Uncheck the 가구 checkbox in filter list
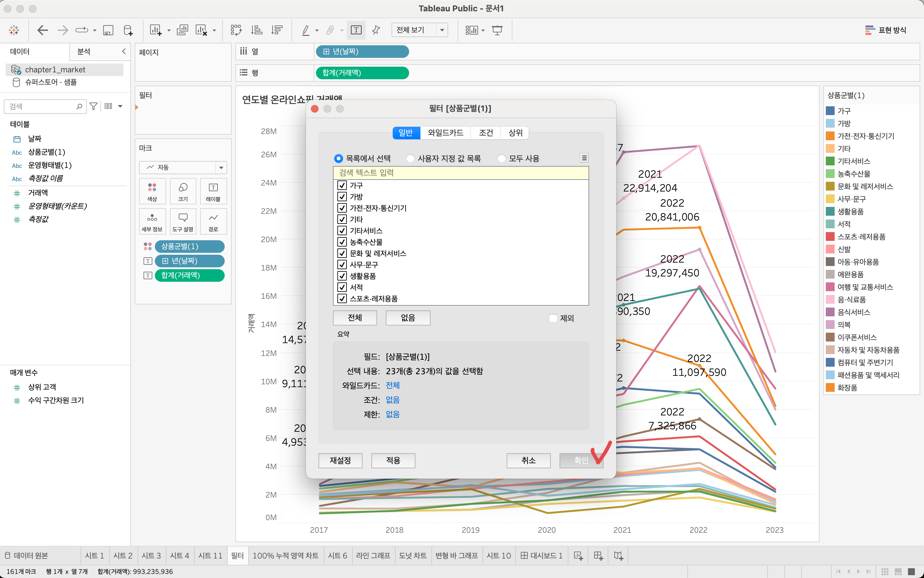The image size is (924, 578). (x=342, y=186)
